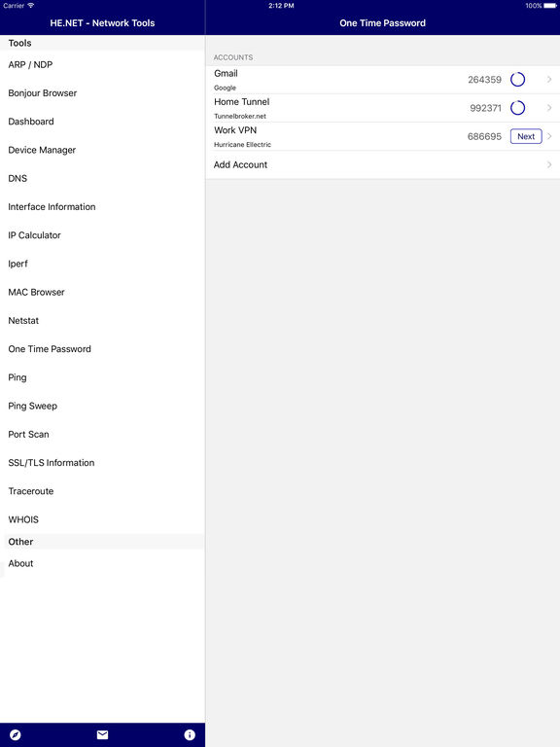560x747 pixels.
Task: Open the Ping Sweep tool
Action: pos(32,406)
